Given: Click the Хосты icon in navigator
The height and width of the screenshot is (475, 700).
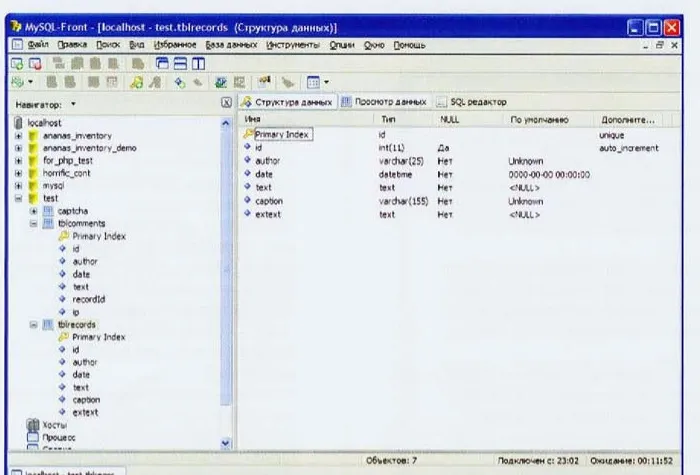Looking at the screenshot, I should click(x=33, y=425).
